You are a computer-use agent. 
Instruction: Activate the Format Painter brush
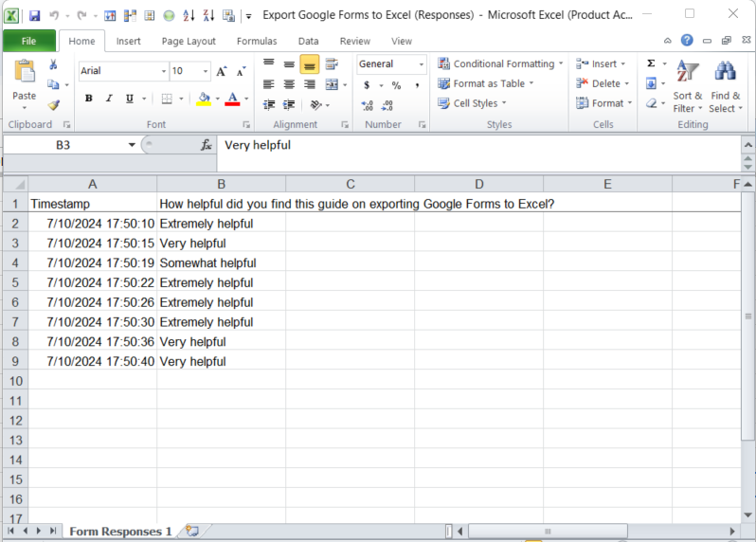click(54, 105)
